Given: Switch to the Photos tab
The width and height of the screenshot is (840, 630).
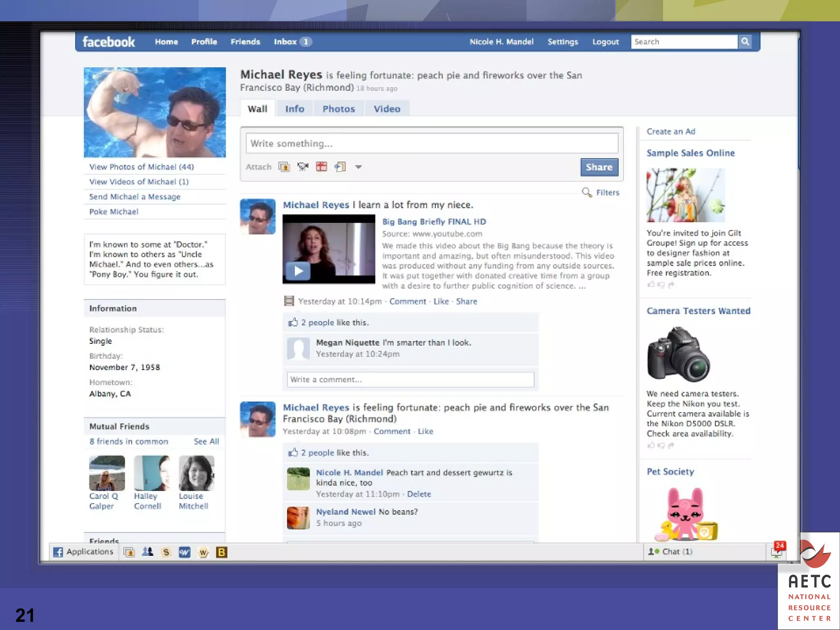Looking at the screenshot, I should [338, 109].
